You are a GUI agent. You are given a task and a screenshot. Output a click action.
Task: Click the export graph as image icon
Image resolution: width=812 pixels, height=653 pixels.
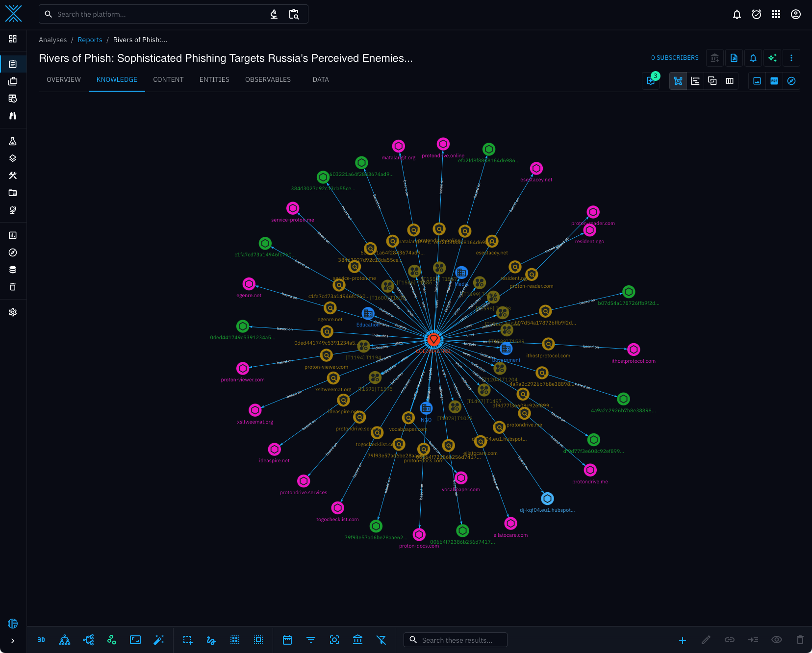757,81
